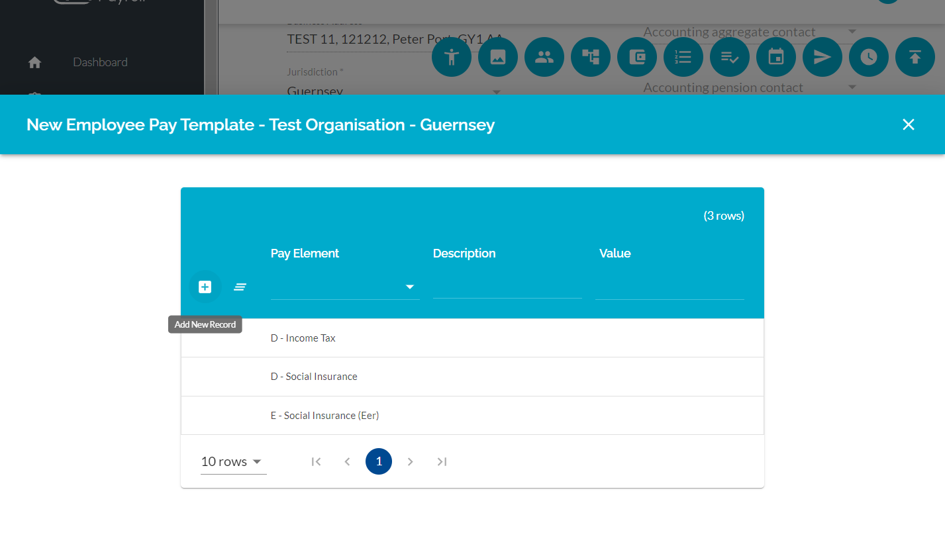Open Dashboard from the sidebar

pyautogui.click(x=100, y=62)
